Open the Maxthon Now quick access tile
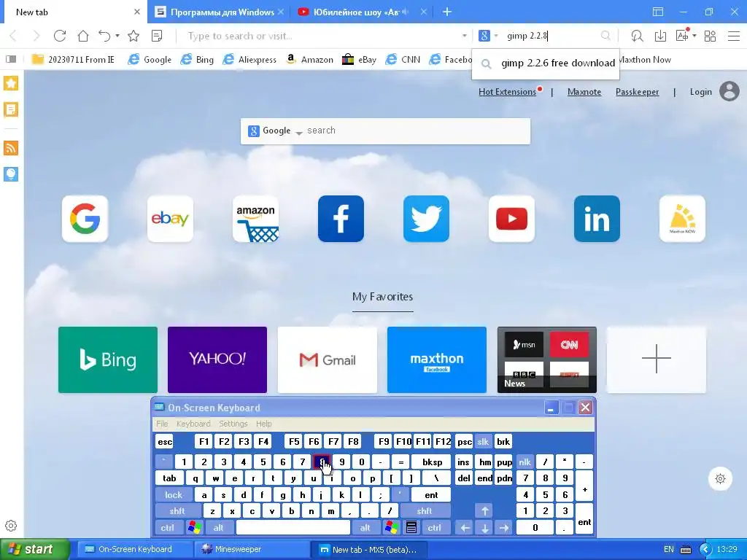This screenshot has width=747, height=560. pyautogui.click(x=682, y=219)
